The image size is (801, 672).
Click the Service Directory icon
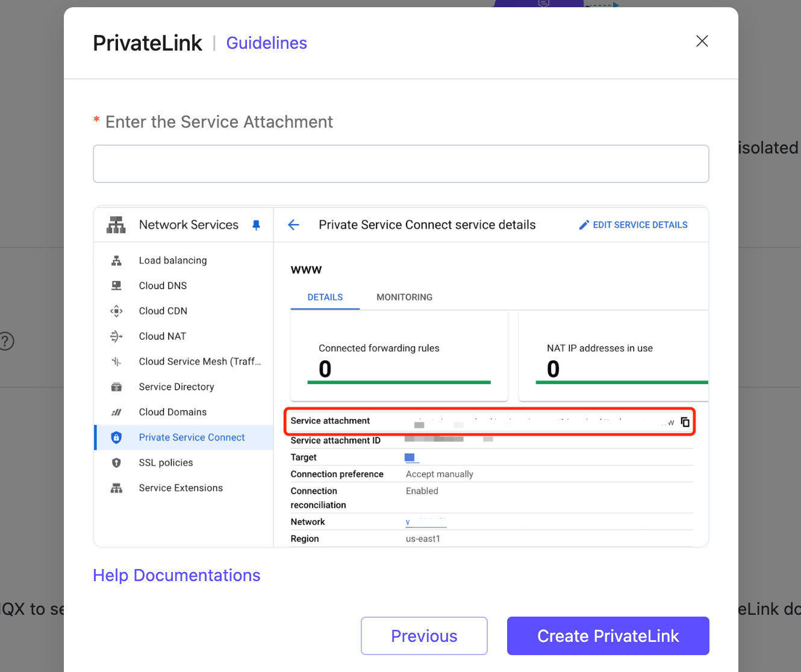pos(116,387)
